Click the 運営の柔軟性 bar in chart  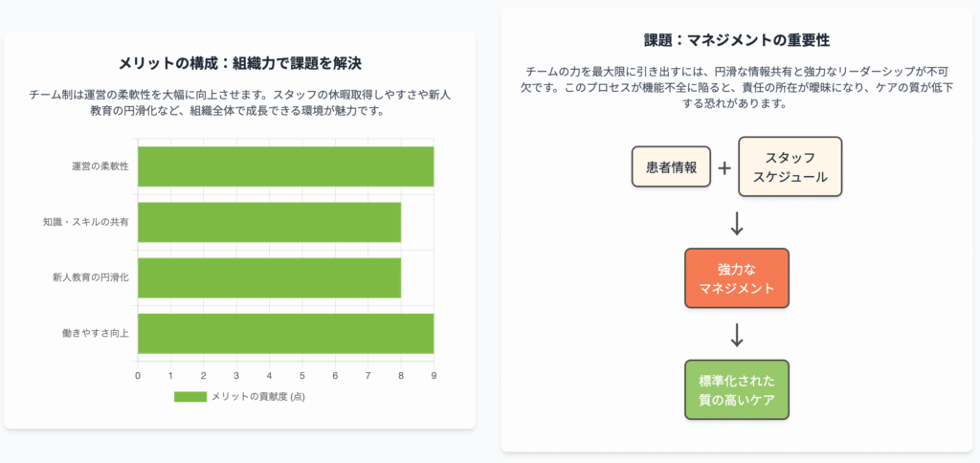pos(285,166)
